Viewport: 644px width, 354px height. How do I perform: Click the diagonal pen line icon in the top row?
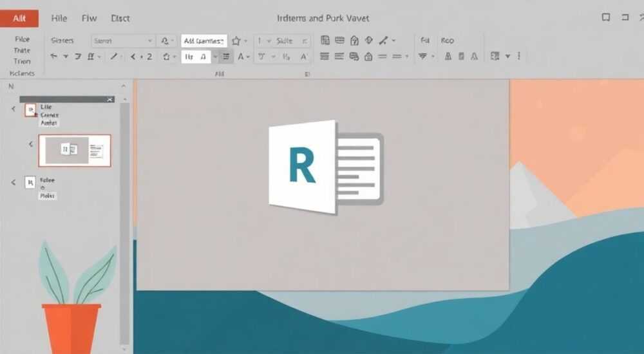pos(383,41)
